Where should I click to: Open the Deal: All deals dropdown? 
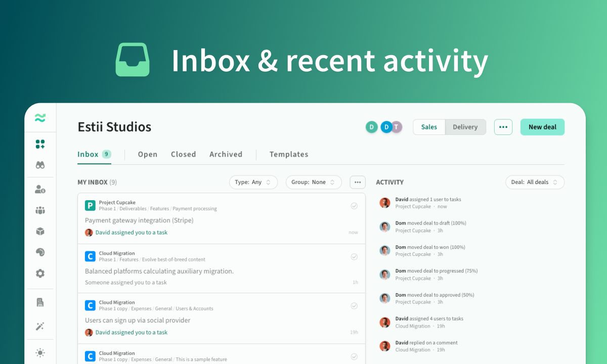(x=535, y=182)
